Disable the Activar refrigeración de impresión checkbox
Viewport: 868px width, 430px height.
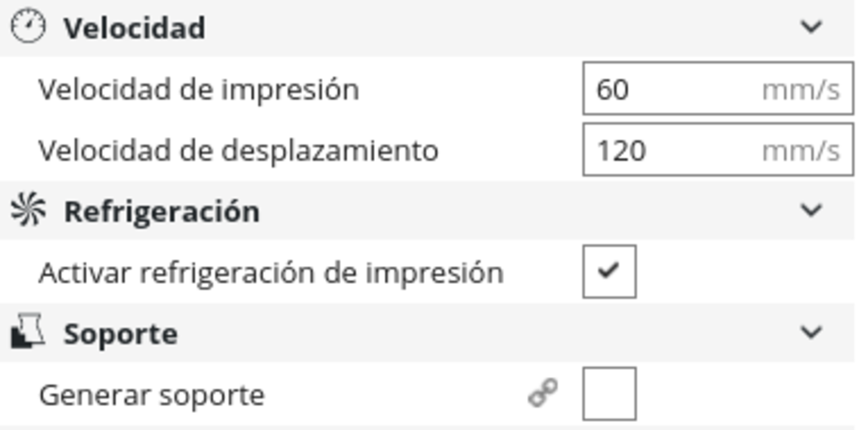[609, 271]
